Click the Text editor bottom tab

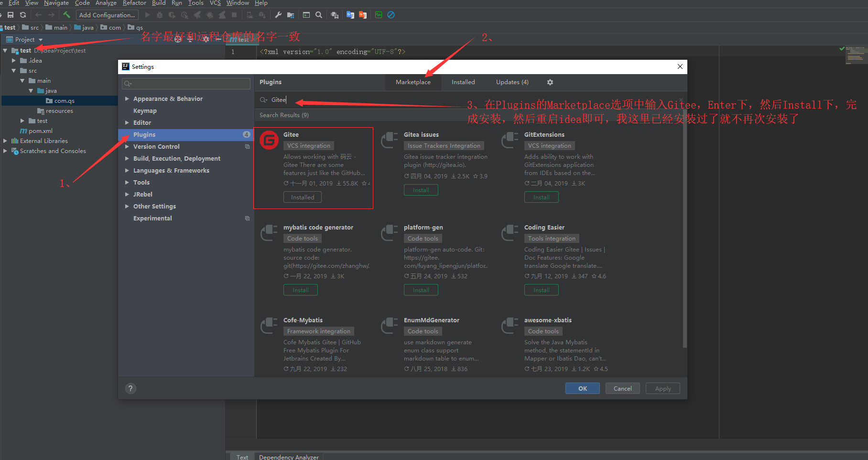[242, 457]
